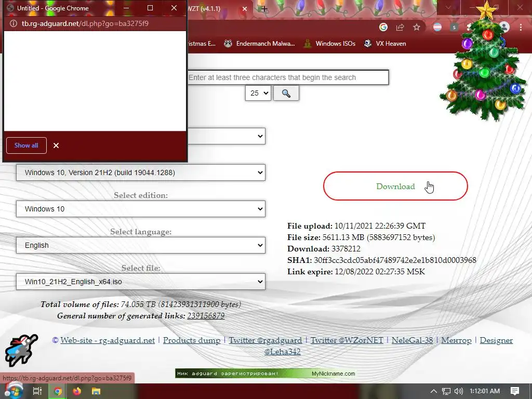Click the Google icon in the address bar
The width and height of the screenshot is (532, 399).
point(383,27)
